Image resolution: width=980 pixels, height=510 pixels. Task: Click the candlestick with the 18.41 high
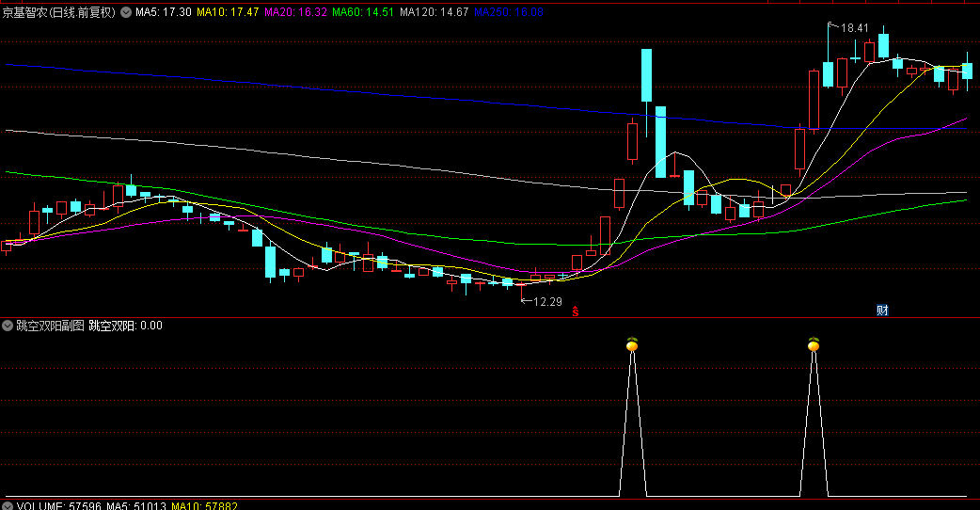pyautogui.click(x=829, y=73)
